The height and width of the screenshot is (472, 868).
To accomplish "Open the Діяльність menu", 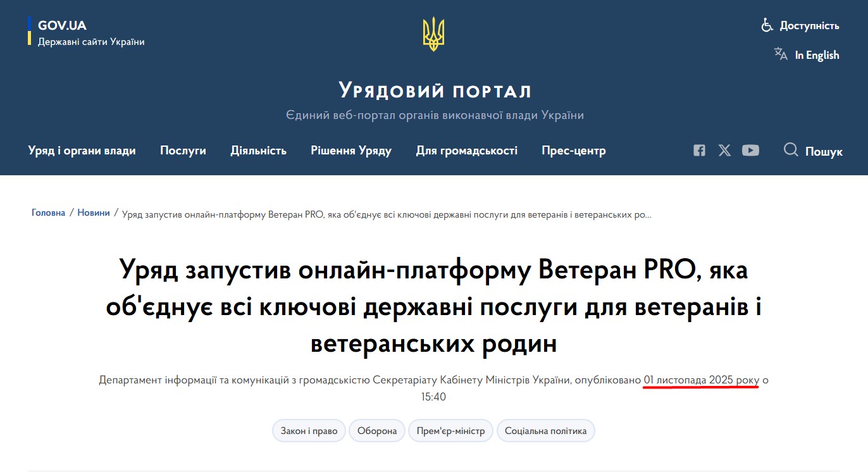I will [259, 151].
